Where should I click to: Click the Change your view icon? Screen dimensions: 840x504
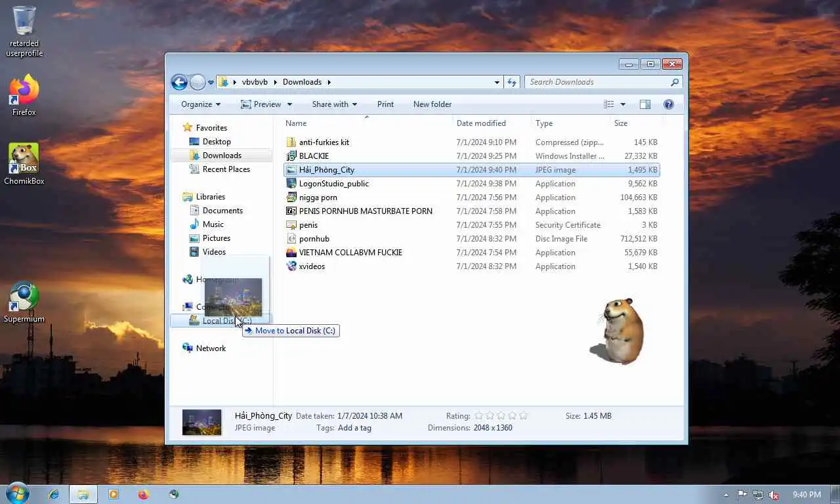[x=609, y=104]
